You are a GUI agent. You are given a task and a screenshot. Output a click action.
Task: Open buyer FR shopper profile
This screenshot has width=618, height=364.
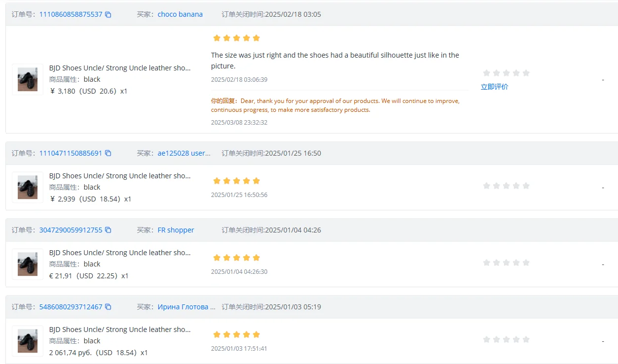pos(176,230)
